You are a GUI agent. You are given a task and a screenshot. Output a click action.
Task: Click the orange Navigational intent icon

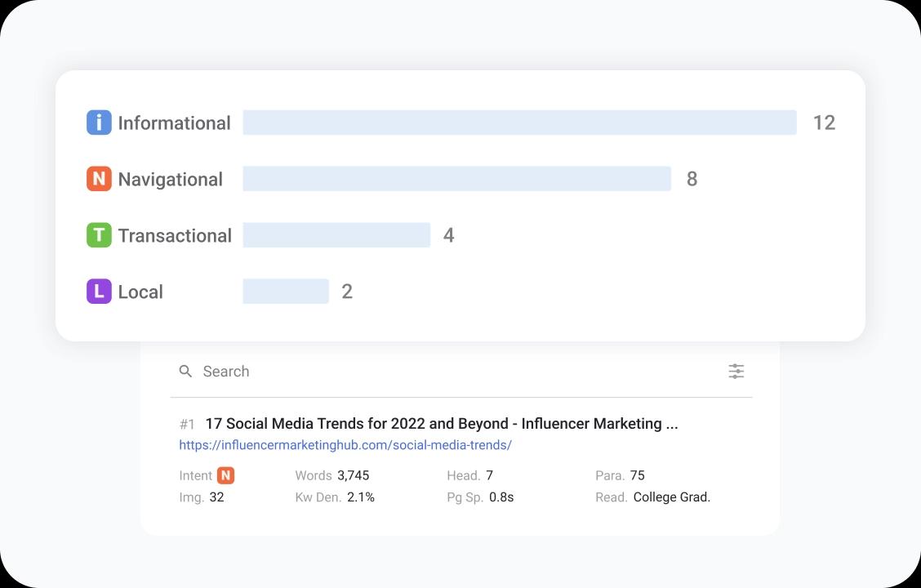click(x=99, y=179)
